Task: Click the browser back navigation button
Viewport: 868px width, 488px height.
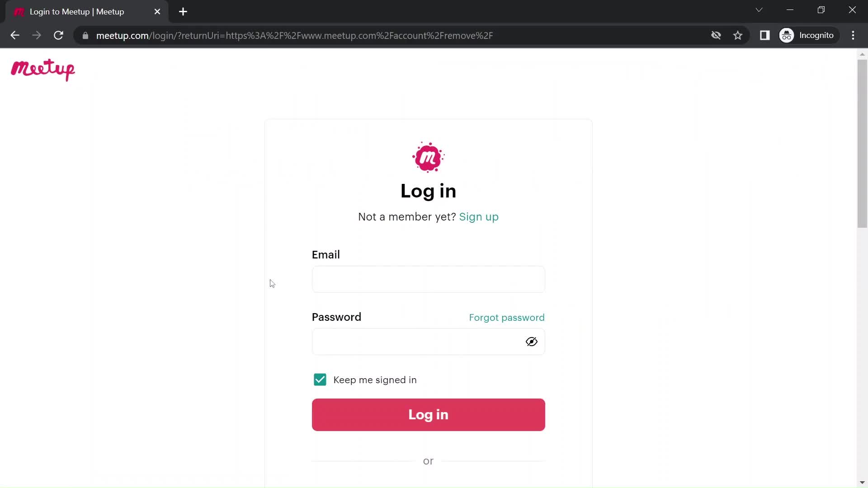Action: (x=15, y=36)
